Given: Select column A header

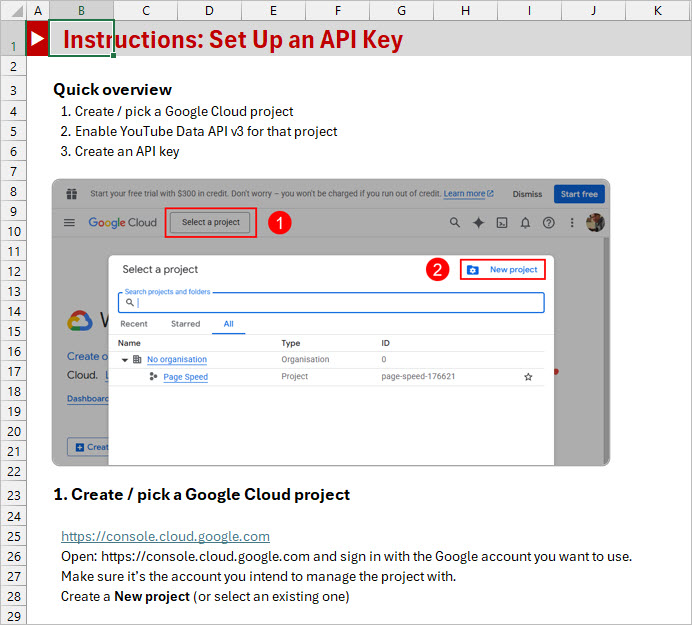Looking at the screenshot, I should 38,10.
